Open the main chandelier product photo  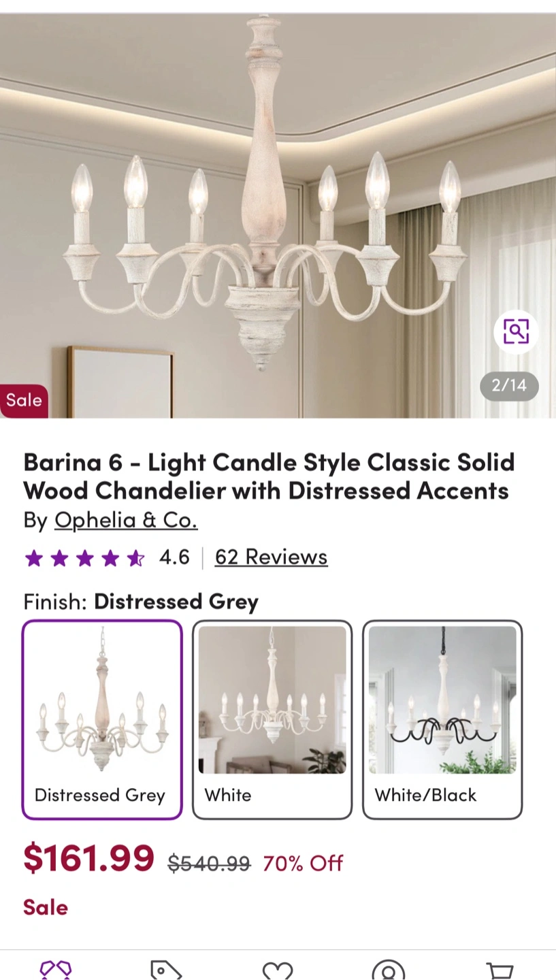(278, 215)
